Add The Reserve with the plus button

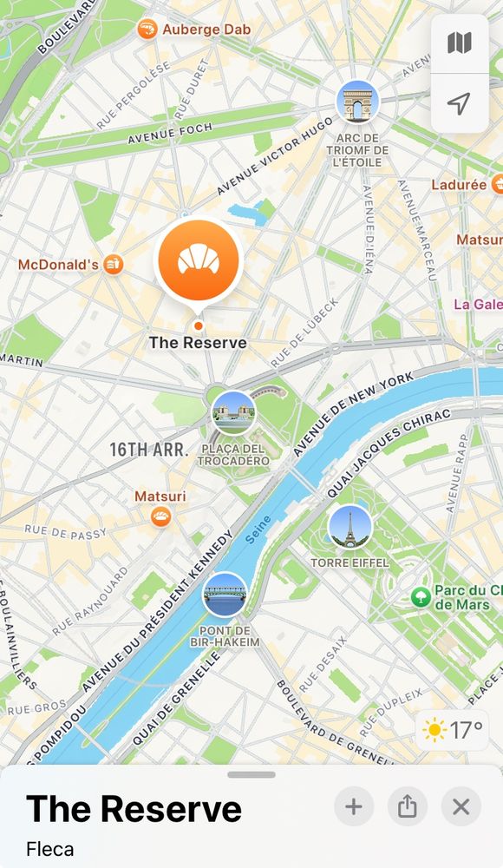point(354,807)
